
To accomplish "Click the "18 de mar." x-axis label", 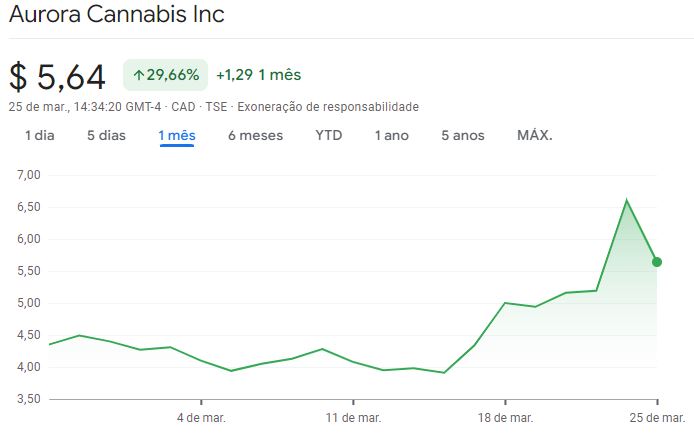I will [x=506, y=417].
